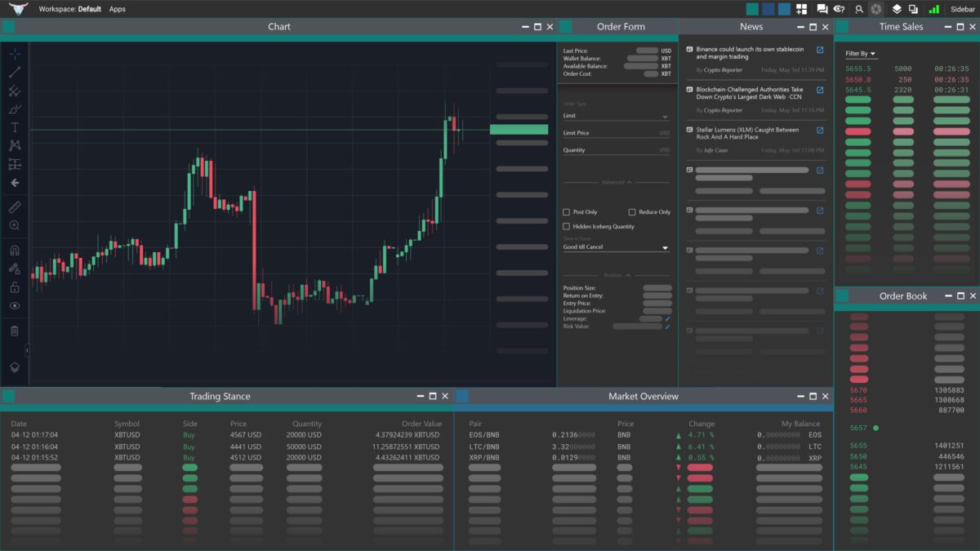Edit the Leverage value via its pencil control

point(668,318)
